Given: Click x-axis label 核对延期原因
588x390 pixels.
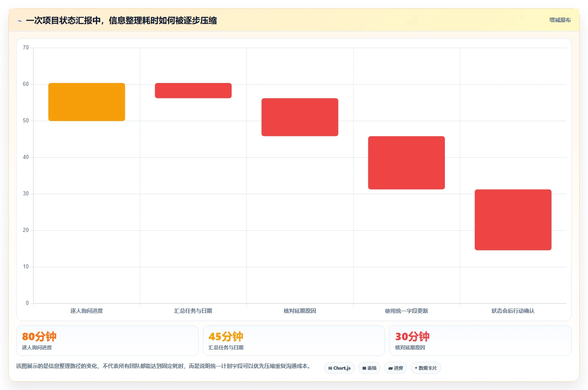Looking at the screenshot, I should pyautogui.click(x=300, y=311).
